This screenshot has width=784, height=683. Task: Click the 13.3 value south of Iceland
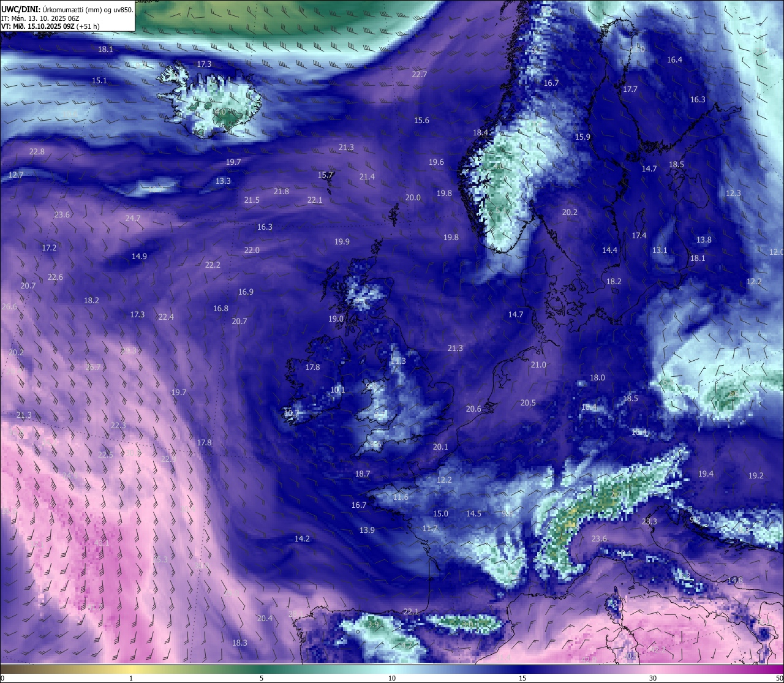pos(223,181)
